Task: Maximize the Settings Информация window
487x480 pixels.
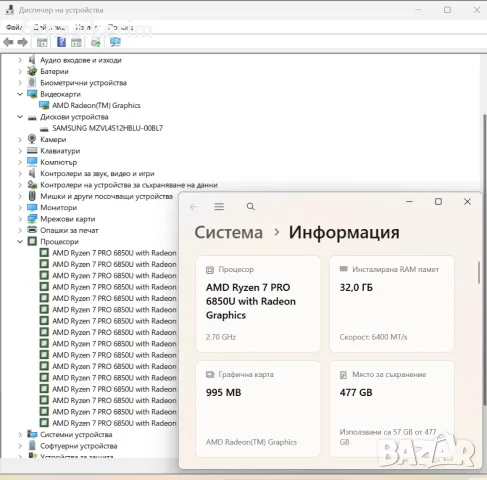Action: [438, 201]
